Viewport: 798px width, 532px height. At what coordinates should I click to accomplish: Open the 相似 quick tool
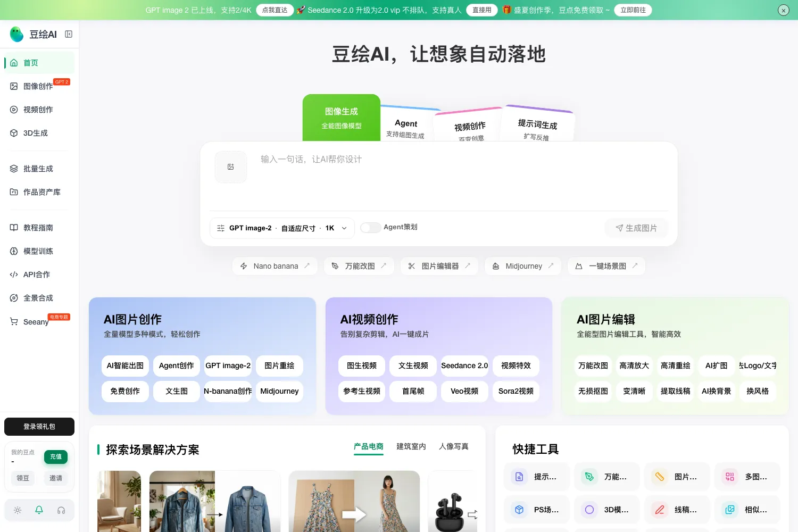747,510
